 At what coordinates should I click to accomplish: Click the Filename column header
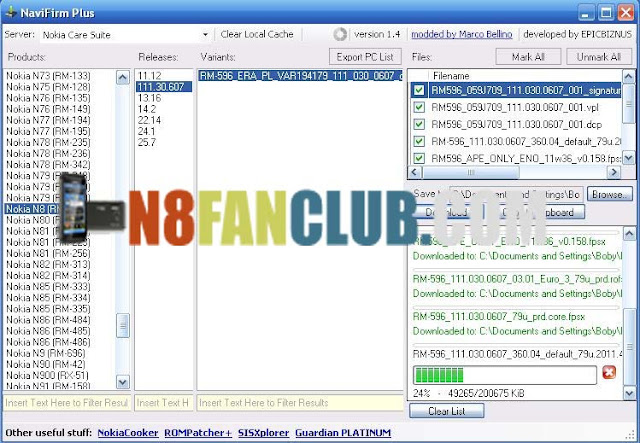(x=525, y=76)
